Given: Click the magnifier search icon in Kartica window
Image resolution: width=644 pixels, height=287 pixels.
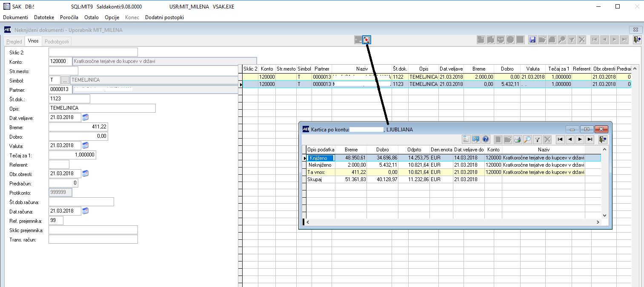Looking at the screenshot, I should [x=527, y=139].
